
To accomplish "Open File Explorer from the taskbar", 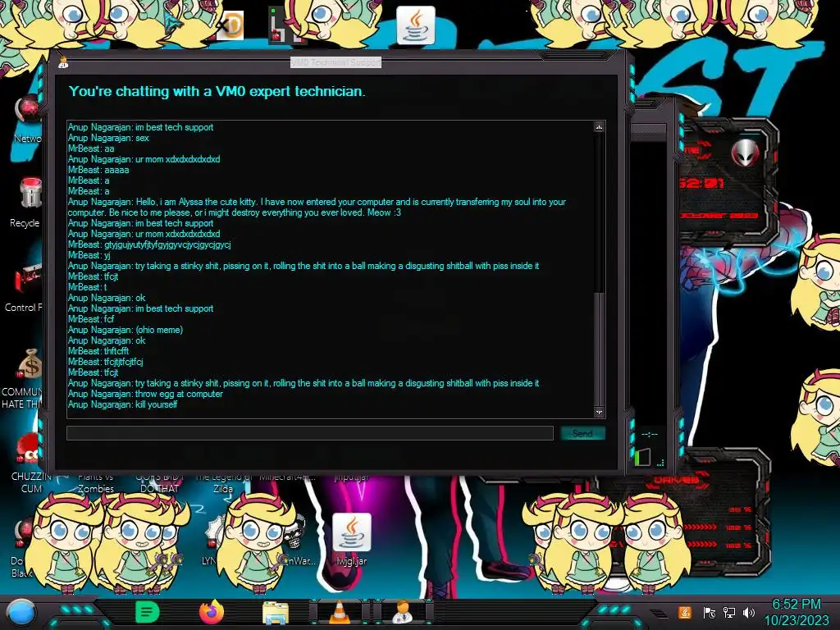I will 276,613.
